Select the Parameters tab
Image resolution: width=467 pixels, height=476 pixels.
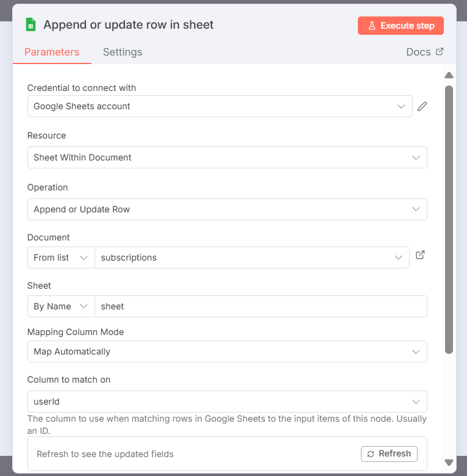(x=52, y=52)
